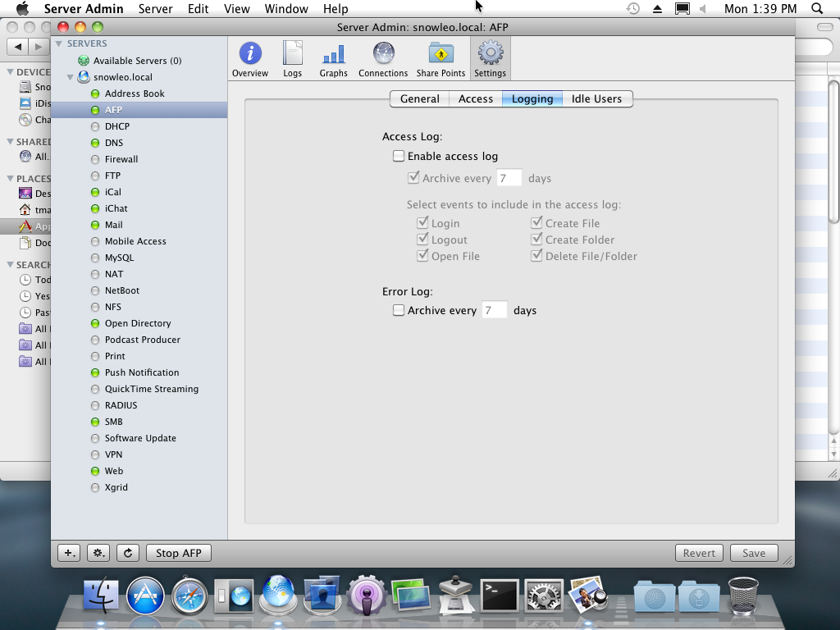This screenshot has width=840, height=630.
Task: Click the Spotlight magnifier in menu bar
Action: [x=817, y=8]
